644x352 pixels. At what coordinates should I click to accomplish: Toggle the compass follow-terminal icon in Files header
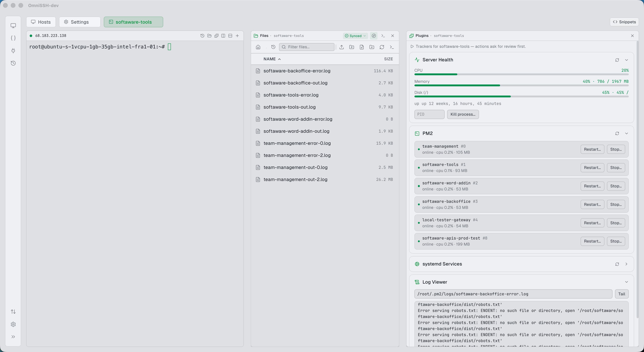click(374, 36)
